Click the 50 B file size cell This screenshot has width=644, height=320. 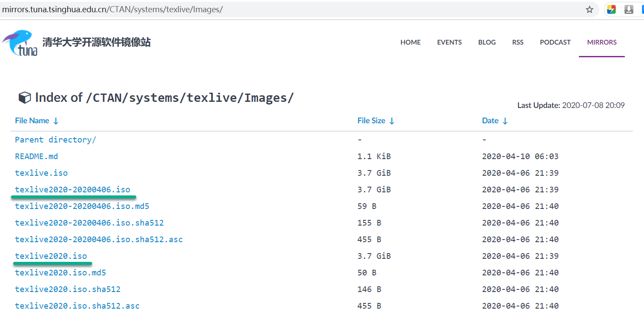click(x=367, y=273)
